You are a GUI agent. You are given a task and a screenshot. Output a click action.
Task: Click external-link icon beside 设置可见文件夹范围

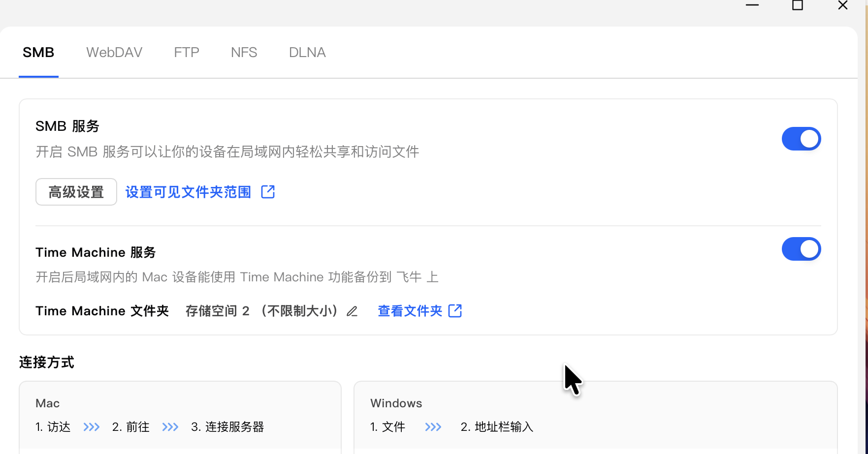(268, 192)
